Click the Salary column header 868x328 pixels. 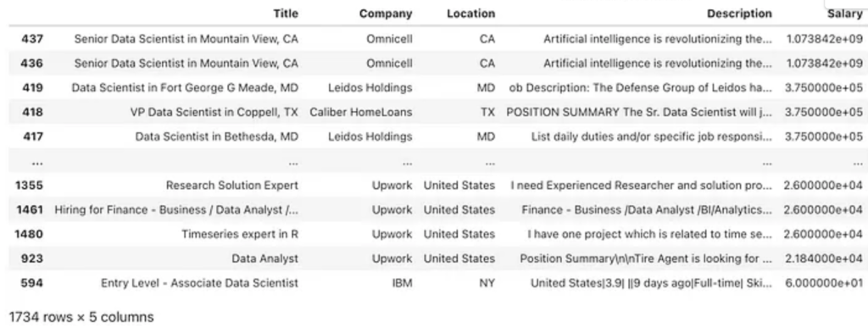pyautogui.click(x=845, y=14)
